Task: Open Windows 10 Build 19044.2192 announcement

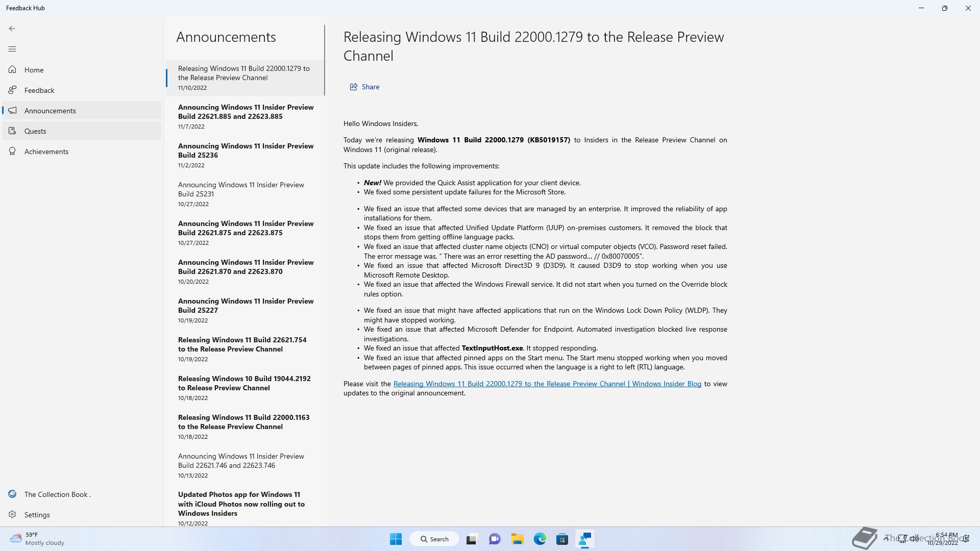Action: pos(245,388)
